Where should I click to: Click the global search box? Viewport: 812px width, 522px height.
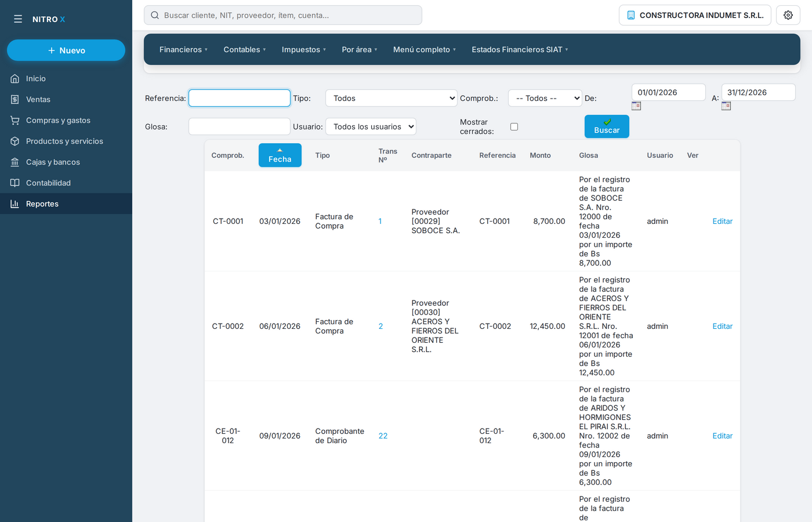[x=283, y=15]
